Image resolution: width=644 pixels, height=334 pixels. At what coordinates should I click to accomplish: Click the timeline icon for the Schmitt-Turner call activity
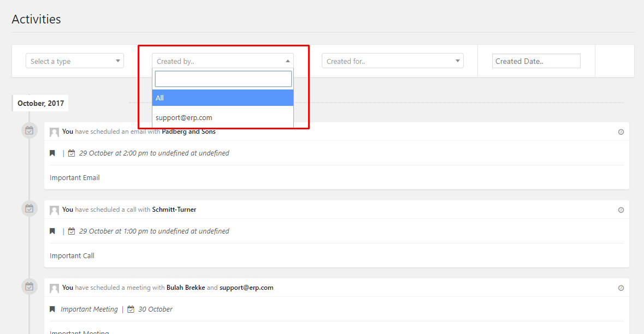[x=29, y=208]
